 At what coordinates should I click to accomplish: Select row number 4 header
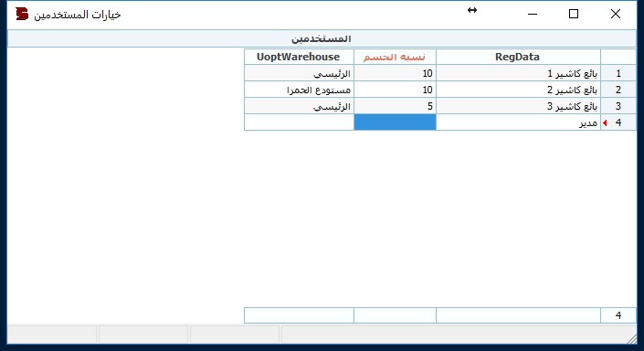pyautogui.click(x=618, y=122)
